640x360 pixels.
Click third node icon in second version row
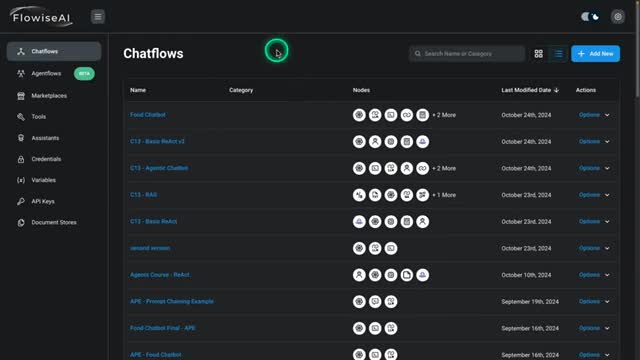tap(391, 248)
